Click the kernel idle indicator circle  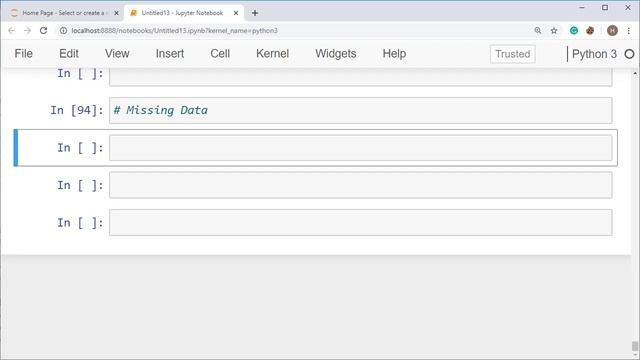click(629, 54)
